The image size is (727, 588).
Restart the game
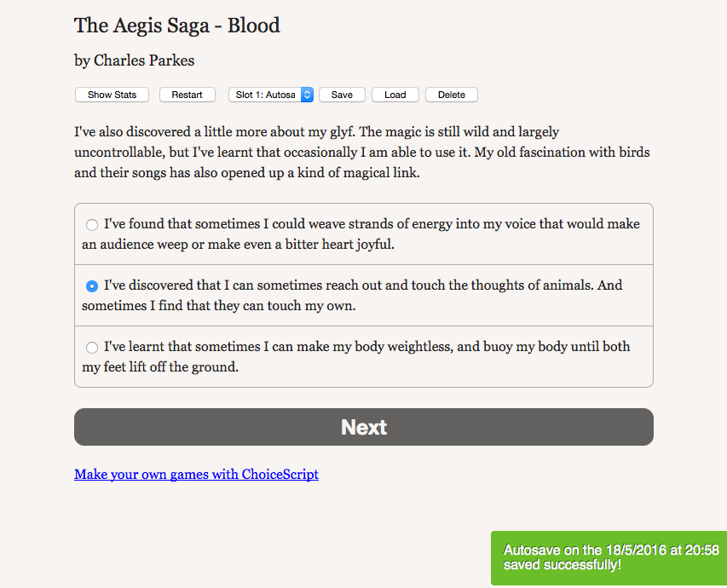coord(187,95)
